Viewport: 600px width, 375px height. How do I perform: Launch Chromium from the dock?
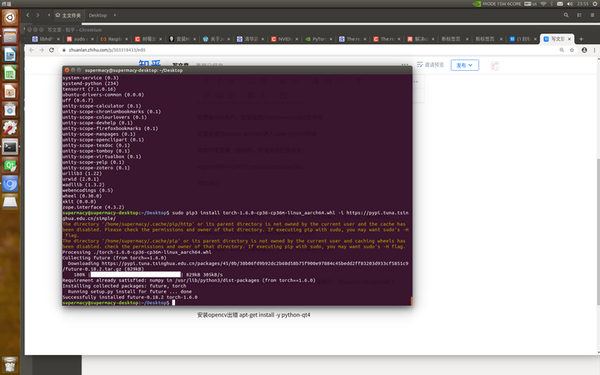click(x=10, y=184)
